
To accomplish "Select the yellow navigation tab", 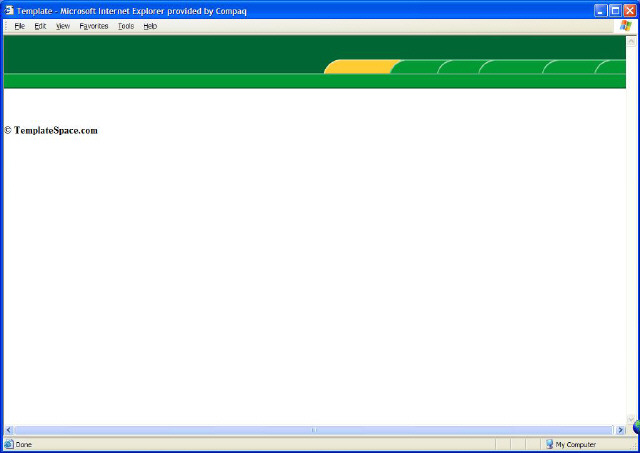I will pyautogui.click(x=358, y=67).
